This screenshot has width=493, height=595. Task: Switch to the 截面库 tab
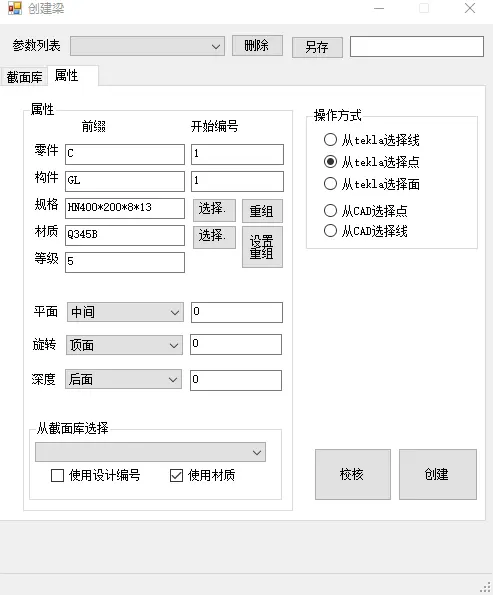tap(24, 77)
